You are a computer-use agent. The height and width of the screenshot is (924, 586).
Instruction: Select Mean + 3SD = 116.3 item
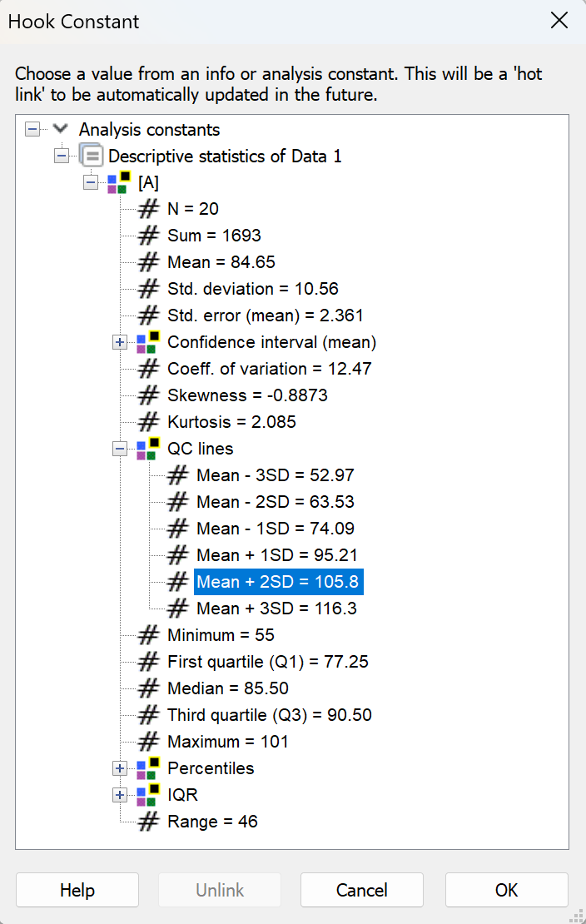click(276, 609)
